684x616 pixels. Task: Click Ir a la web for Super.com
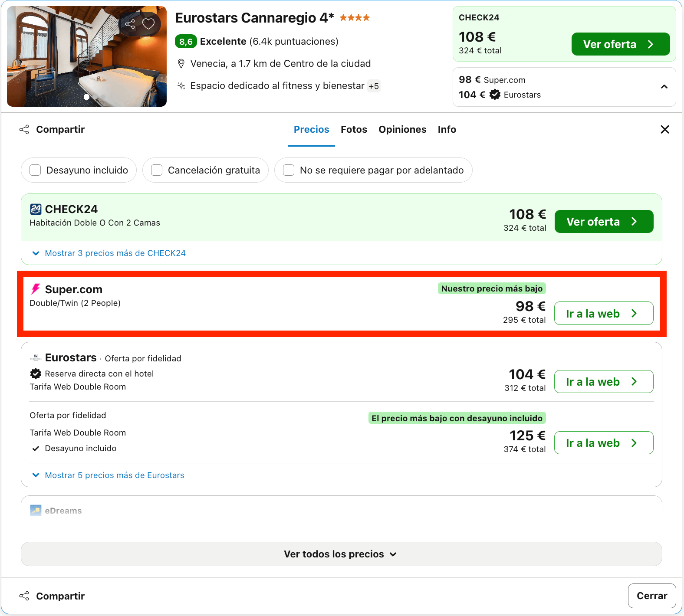pyautogui.click(x=604, y=313)
